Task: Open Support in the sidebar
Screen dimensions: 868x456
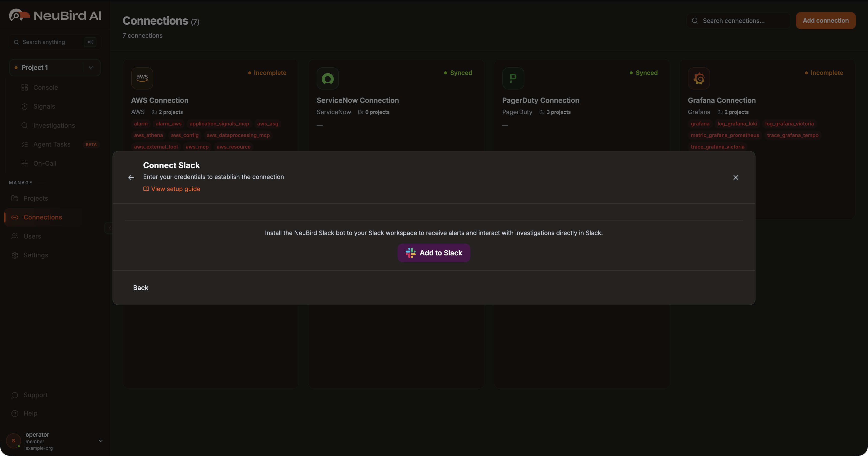Action: (x=35, y=395)
